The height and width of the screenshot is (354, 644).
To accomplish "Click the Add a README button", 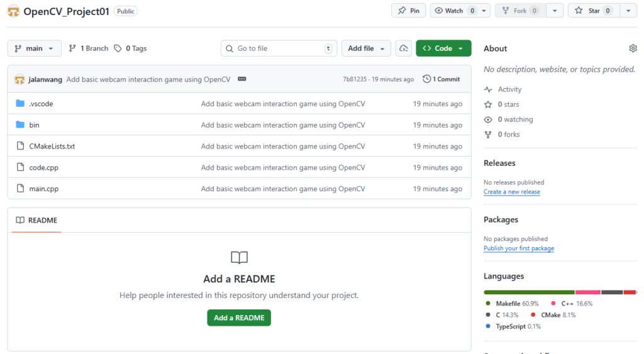I will (x=239, y=318).
